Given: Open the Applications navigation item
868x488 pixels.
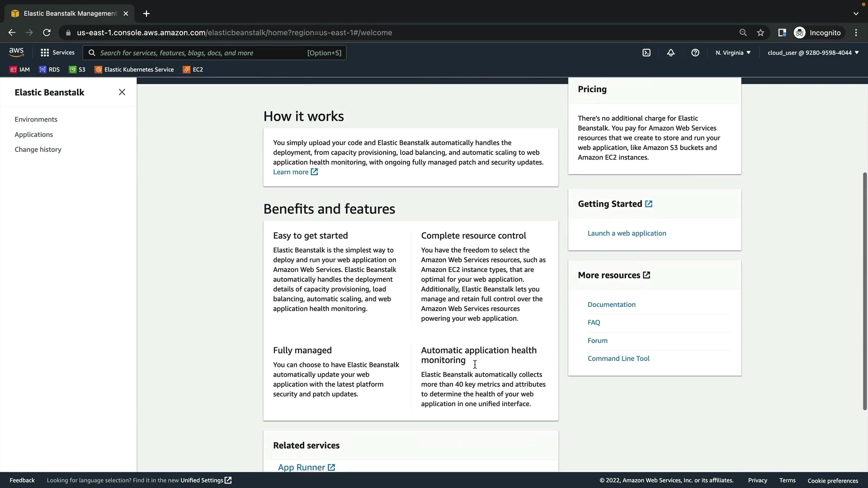Looking at the screenshot, I should (33, 135).
